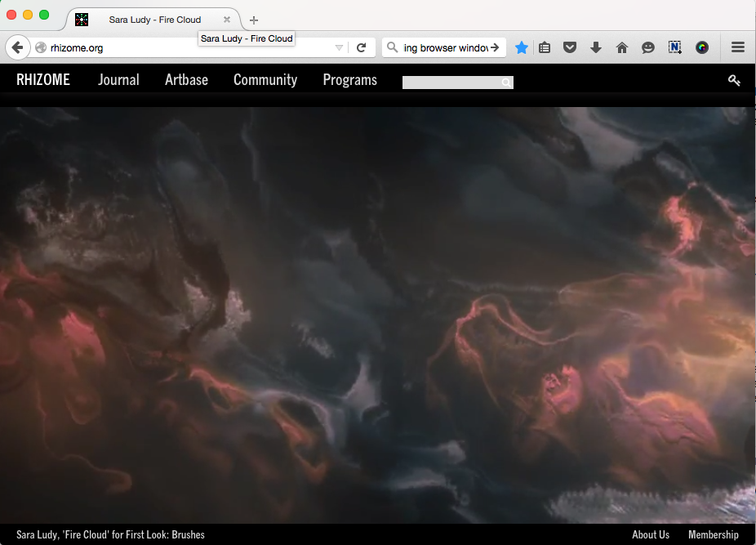This screenshot has width=756, height=545.
Task: Click the RHIZOME logo link
Action: (x=43, y=79)
